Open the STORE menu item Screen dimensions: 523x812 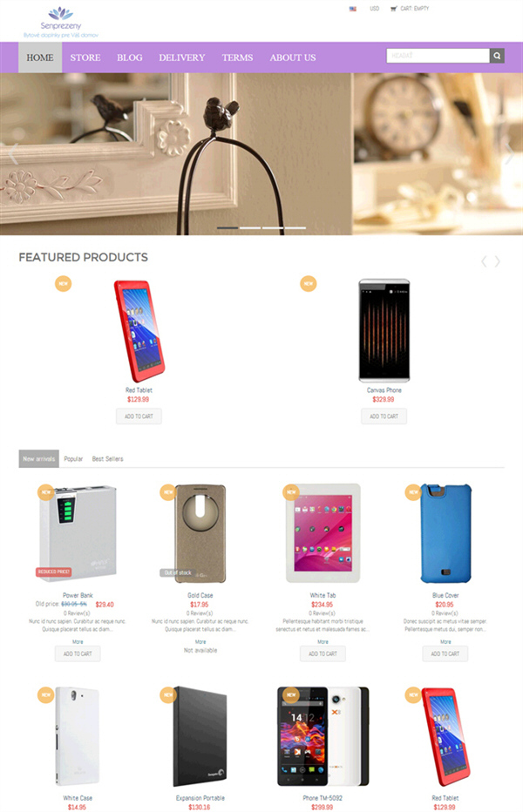[85, 58]
